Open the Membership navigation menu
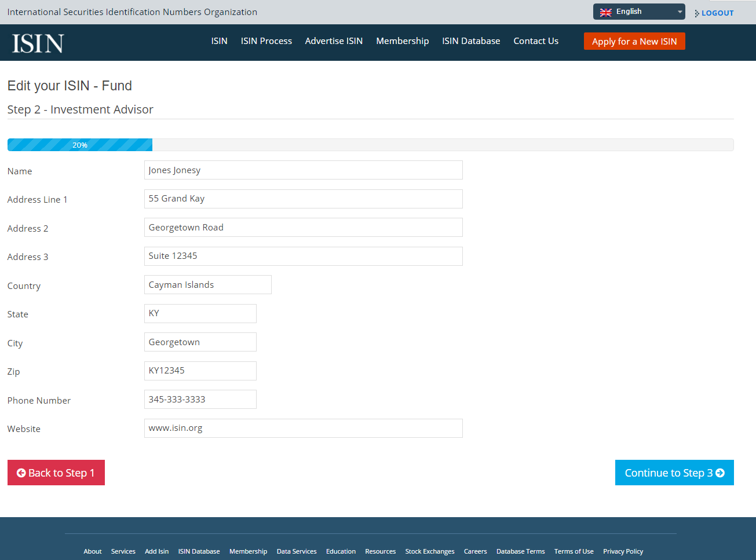 [x=402, y=41]
